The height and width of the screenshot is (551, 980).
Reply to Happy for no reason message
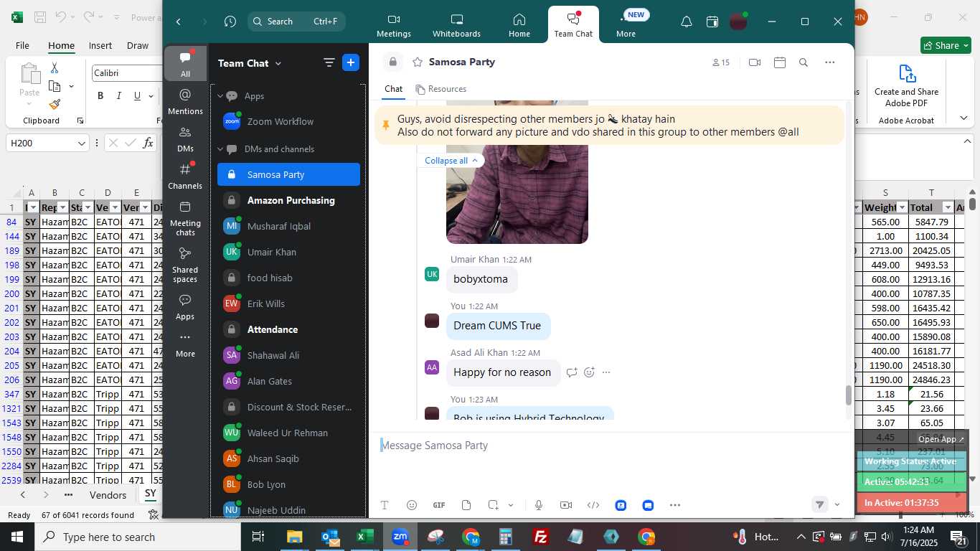pyautogui.click(x=572, y=372)
